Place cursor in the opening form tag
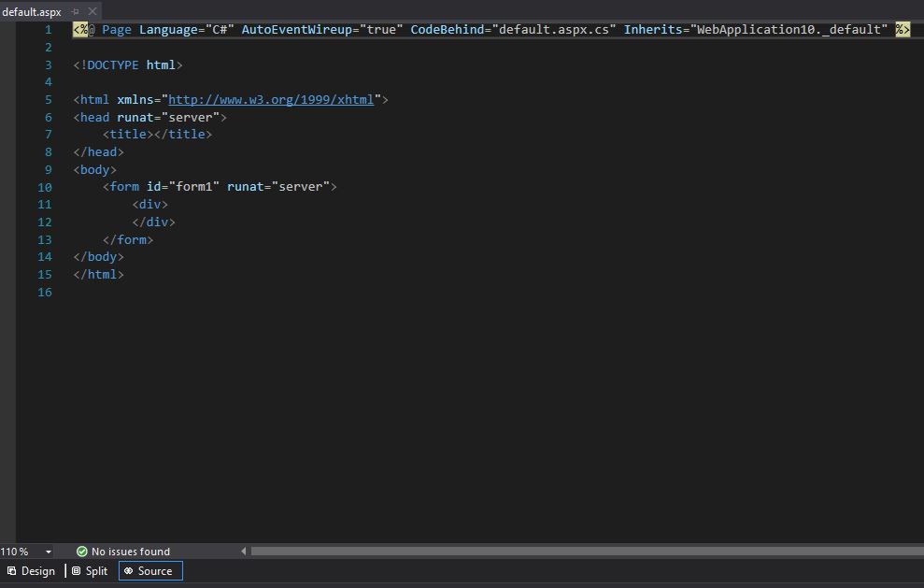 [x=124, y=187]
